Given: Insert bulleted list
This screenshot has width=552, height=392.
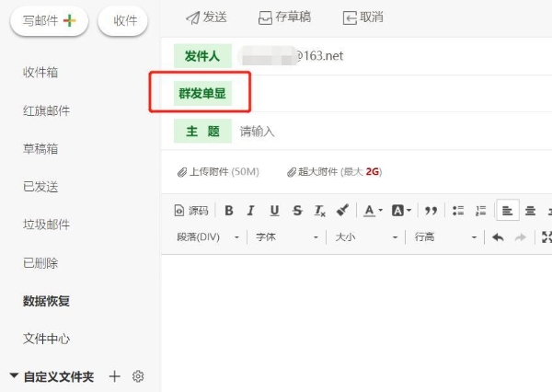Looking at the screenshot, I should 458,211.
